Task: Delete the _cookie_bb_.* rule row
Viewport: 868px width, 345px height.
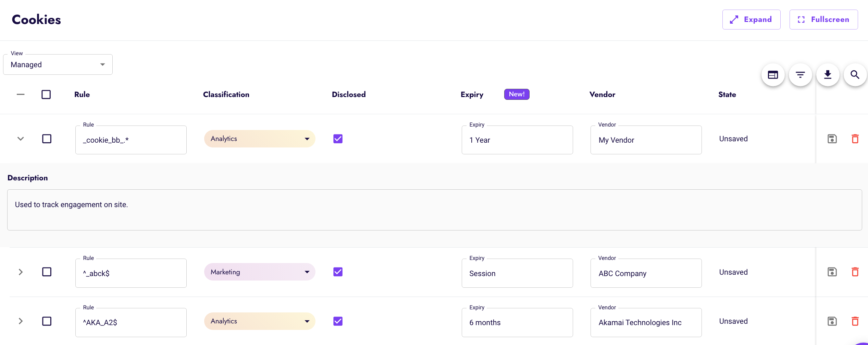Action: point(855,139)
